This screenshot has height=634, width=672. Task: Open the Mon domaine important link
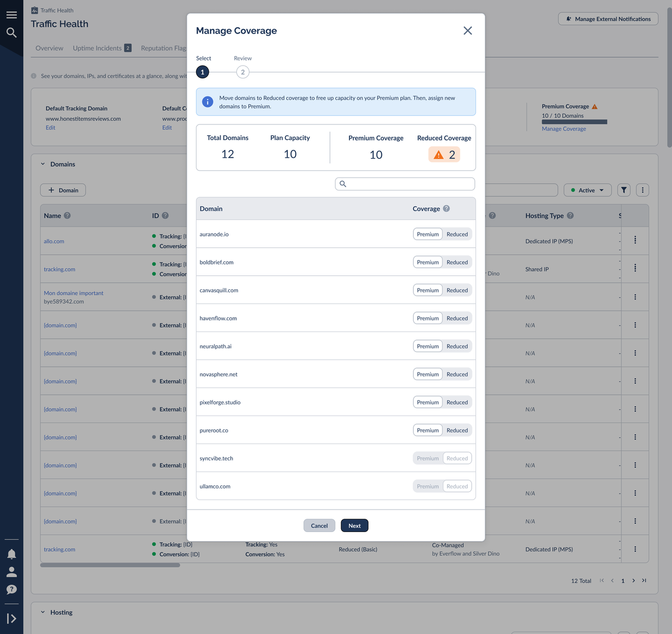point(73,293)
